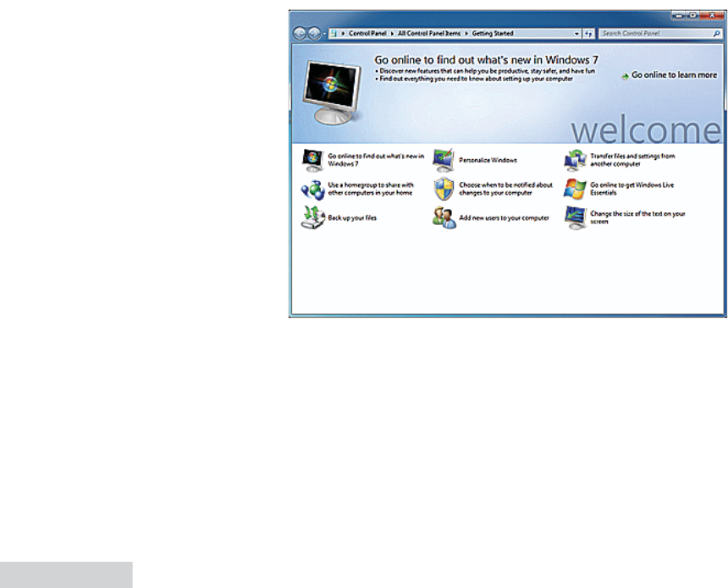The height and width of the screenshot is (588, 728).
Task: Select Control Panel breadcrumb segment
Action: coord(367,33)
